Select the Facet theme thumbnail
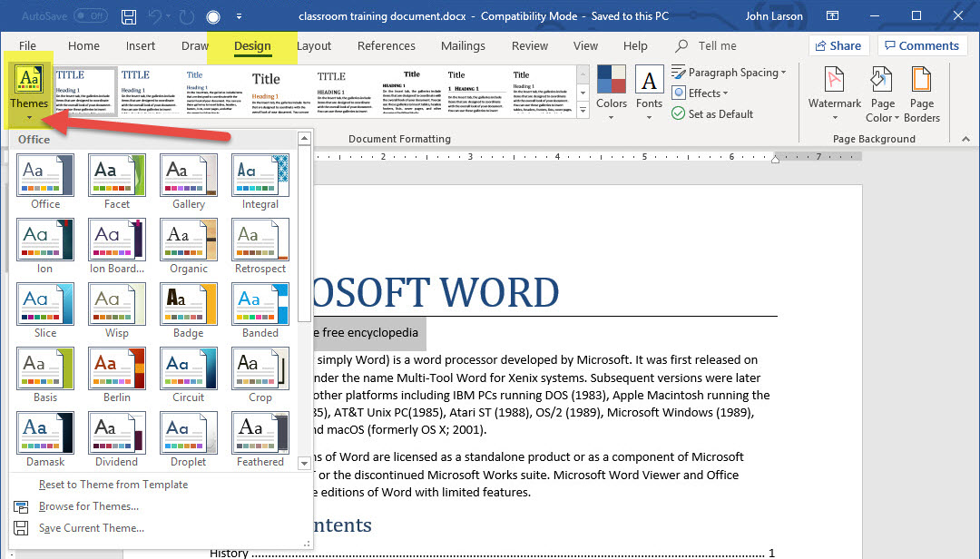 click(117, 173)
